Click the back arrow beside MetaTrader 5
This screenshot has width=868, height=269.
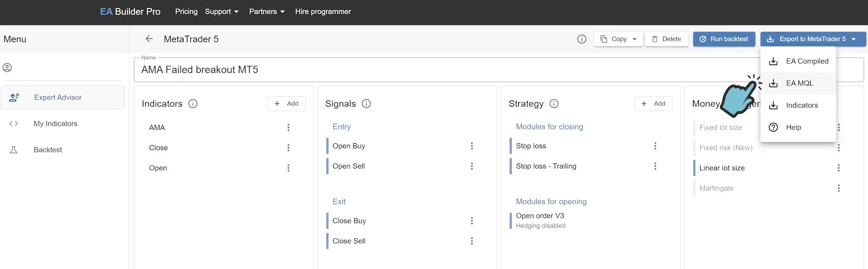149,39
